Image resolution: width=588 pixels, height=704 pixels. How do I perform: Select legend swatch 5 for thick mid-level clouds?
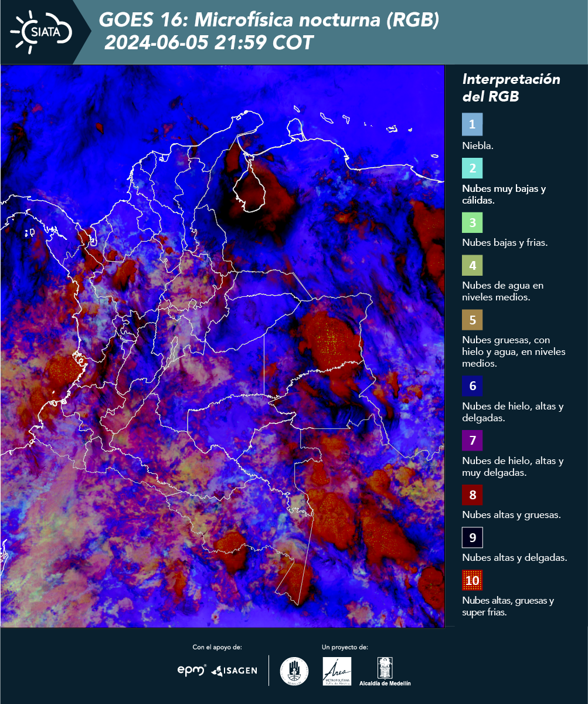pos(472,320)
